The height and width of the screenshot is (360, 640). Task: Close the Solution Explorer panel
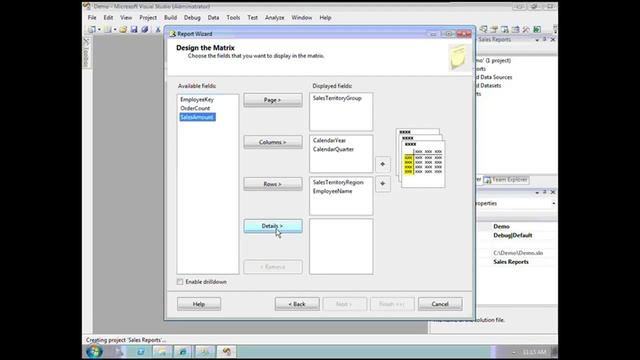[x=553, y=40]
